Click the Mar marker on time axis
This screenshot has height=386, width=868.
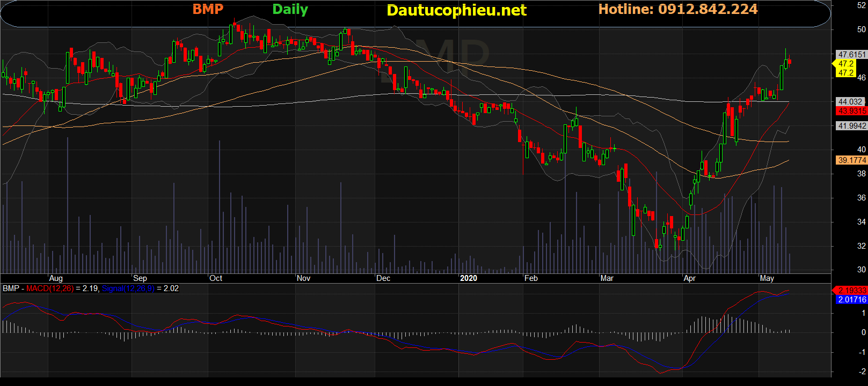607,278
